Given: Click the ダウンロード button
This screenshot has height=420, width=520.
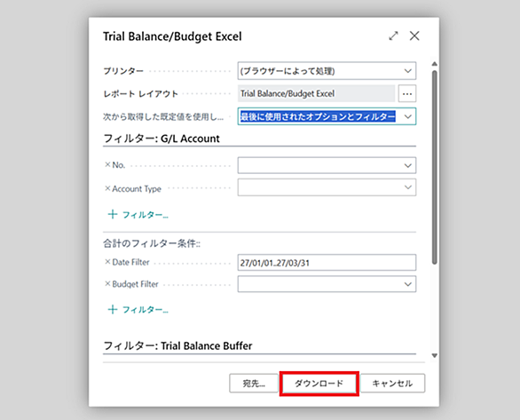Looking at the screenshot, I should [319, 384].
